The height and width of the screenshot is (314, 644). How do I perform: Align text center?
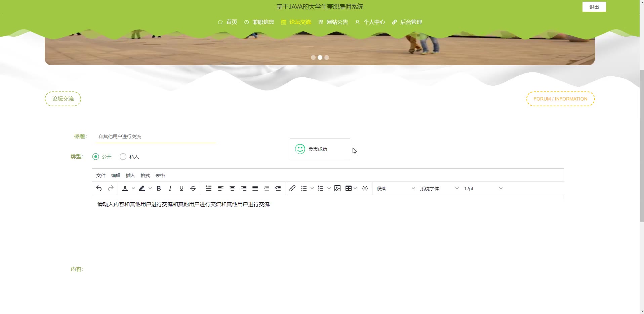tap(232, 188)
